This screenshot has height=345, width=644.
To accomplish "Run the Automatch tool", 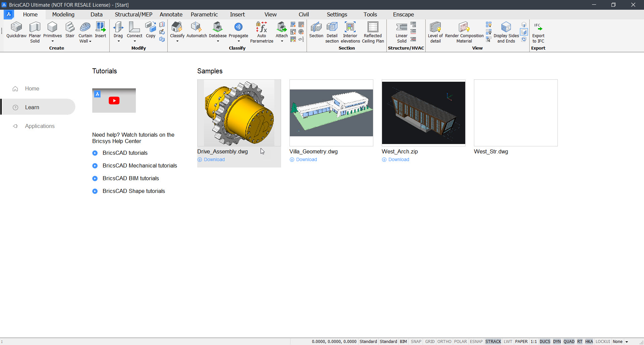I will coord(197,30).
